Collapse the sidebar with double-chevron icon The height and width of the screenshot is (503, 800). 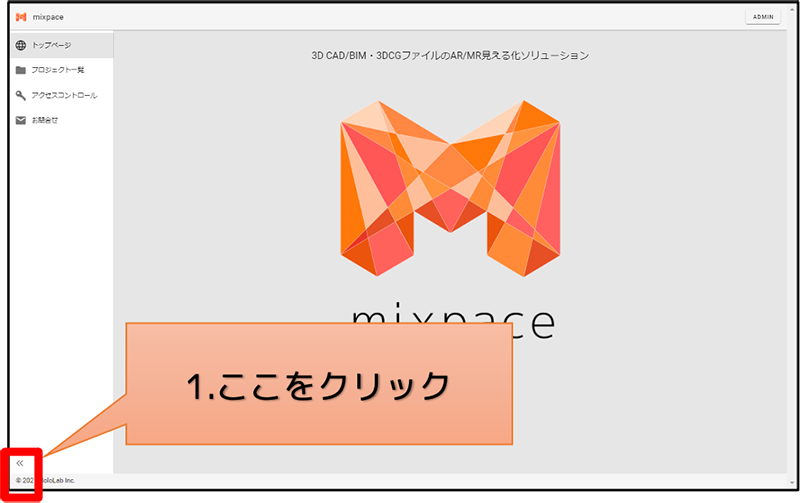(20, 463)
